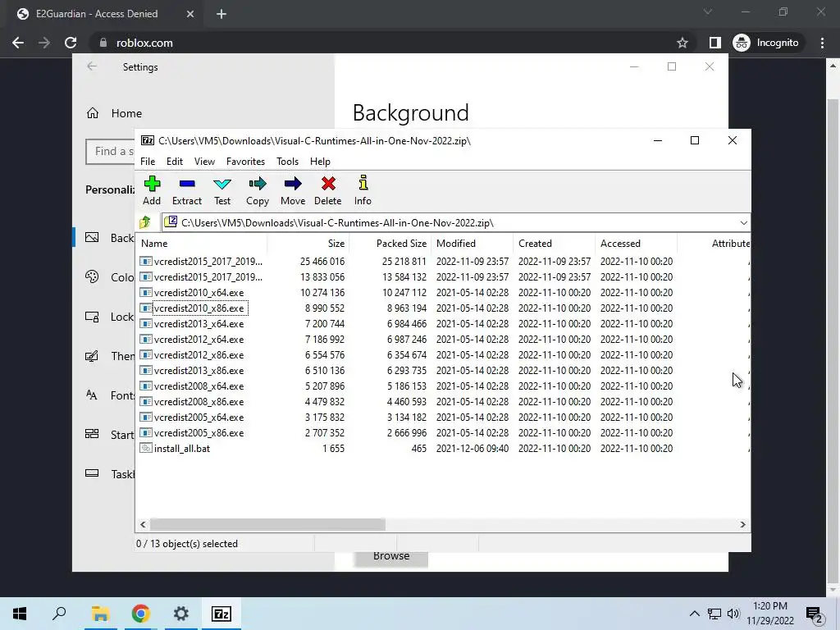The image size is (840, 630).
Task: Open the Info toolbar icon
Action: click(x=363, y=183)
